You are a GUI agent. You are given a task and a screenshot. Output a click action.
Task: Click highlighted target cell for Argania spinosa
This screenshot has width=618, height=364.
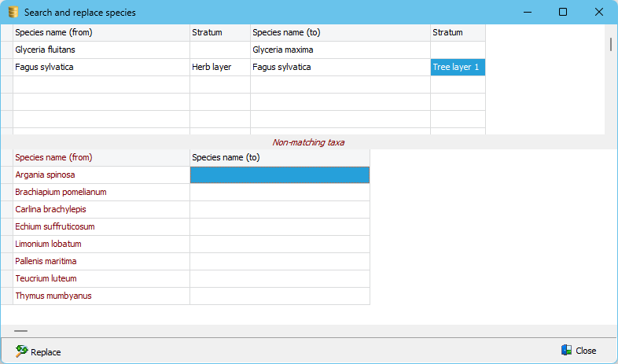(280, 175)
